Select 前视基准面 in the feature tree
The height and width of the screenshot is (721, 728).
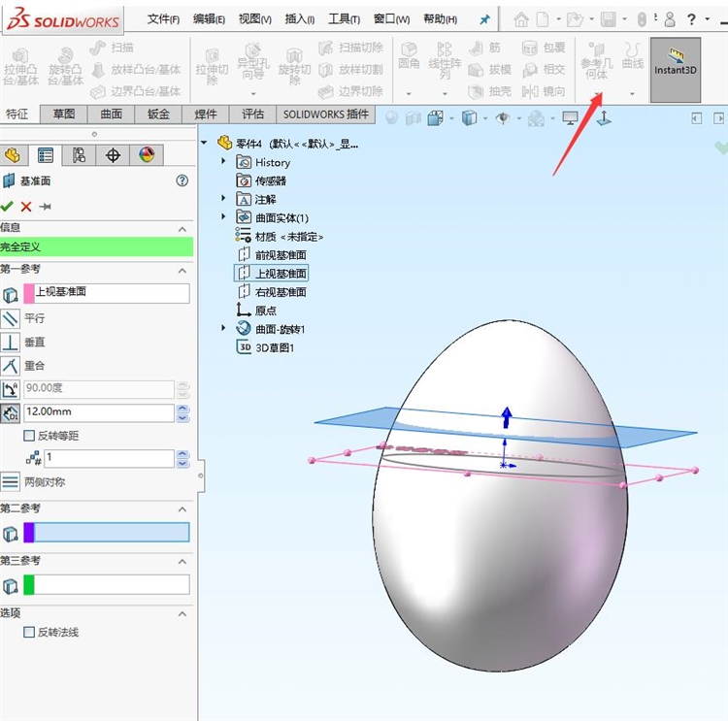[272, 255]
